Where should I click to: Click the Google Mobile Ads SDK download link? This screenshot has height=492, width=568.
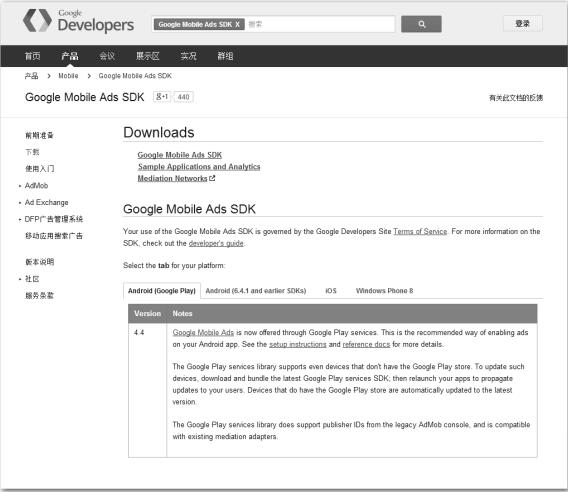(180, 155)
